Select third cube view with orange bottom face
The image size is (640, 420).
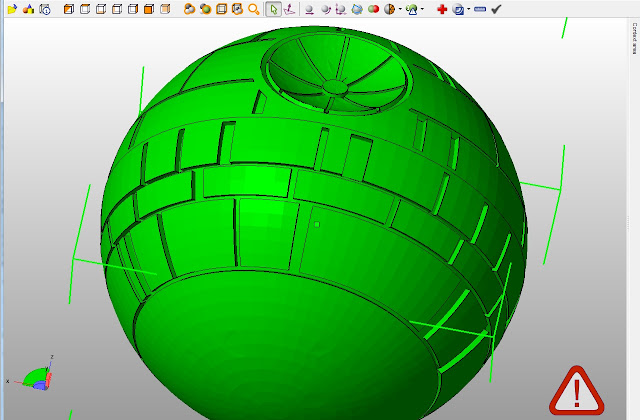point(101,9)
